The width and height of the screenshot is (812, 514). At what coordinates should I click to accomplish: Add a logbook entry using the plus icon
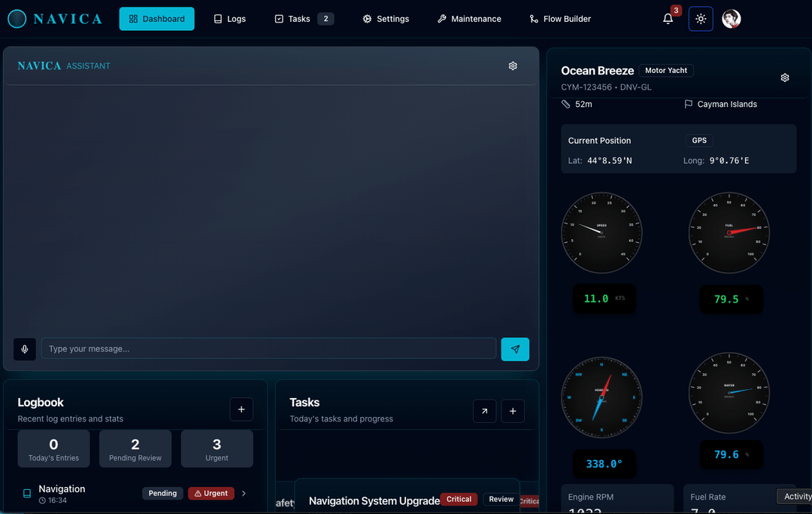tap(241, 409)
